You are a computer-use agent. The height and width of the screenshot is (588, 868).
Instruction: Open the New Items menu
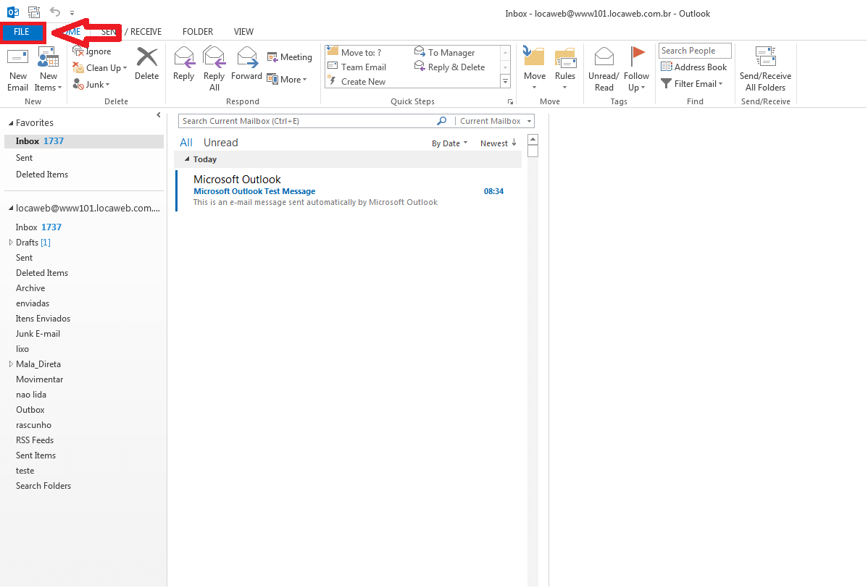[48, 69]
